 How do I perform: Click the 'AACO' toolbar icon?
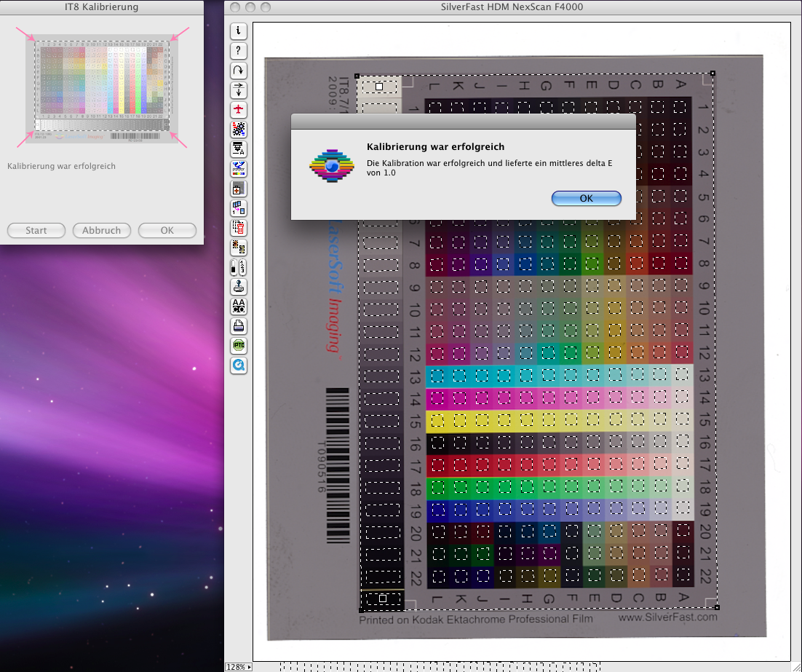click(x=239, y=306)
